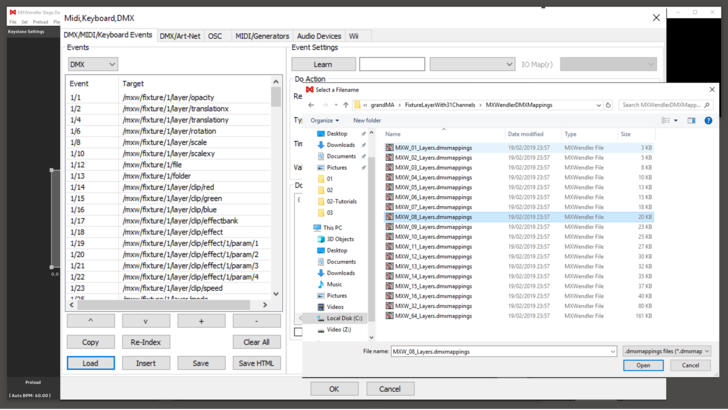The height and width of the screenshot is (410, 728).
Task: Toggle checkbox below Do Action panel
Action: [x=298, y=332]
